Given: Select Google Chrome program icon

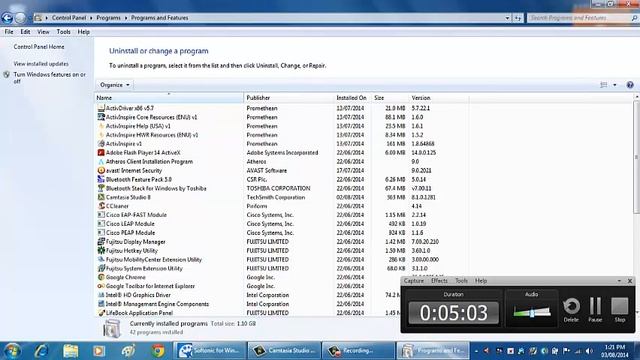Looking at the screenshot, I should point(101,277).
